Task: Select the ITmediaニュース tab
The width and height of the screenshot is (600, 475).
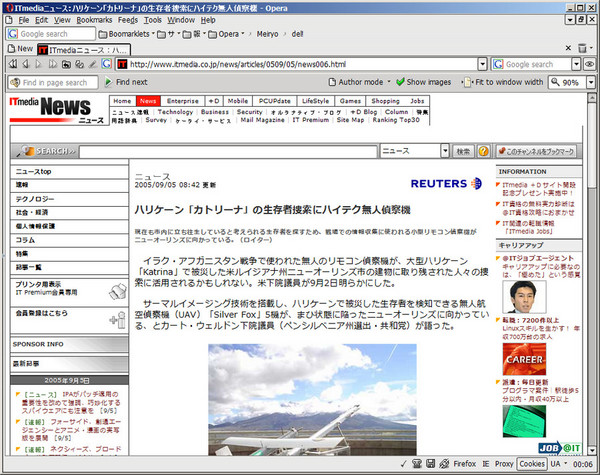Action: [x=84, y=50]
